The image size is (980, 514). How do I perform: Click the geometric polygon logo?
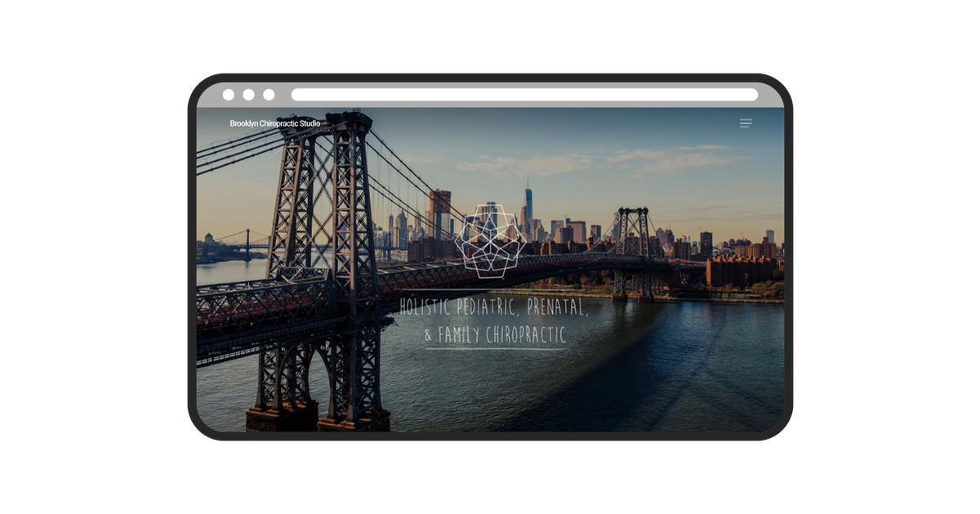490,240
